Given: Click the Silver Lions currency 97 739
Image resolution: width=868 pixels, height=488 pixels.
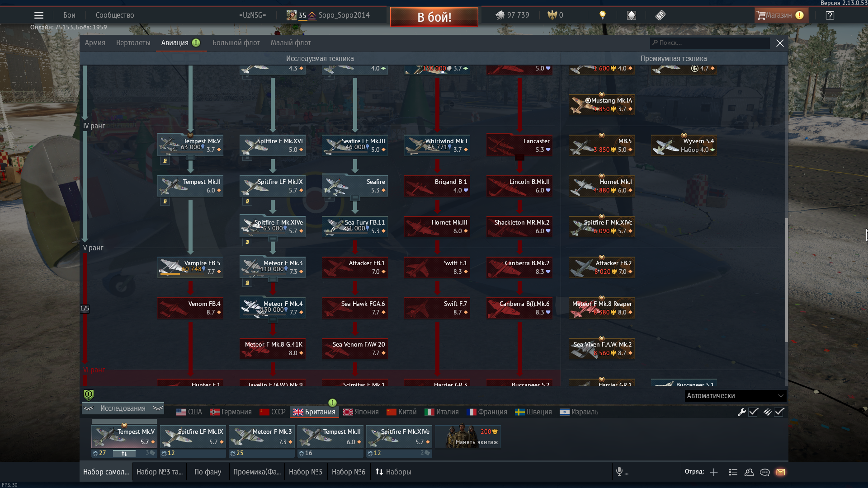Looking at the screenshot, I should 512,15.
